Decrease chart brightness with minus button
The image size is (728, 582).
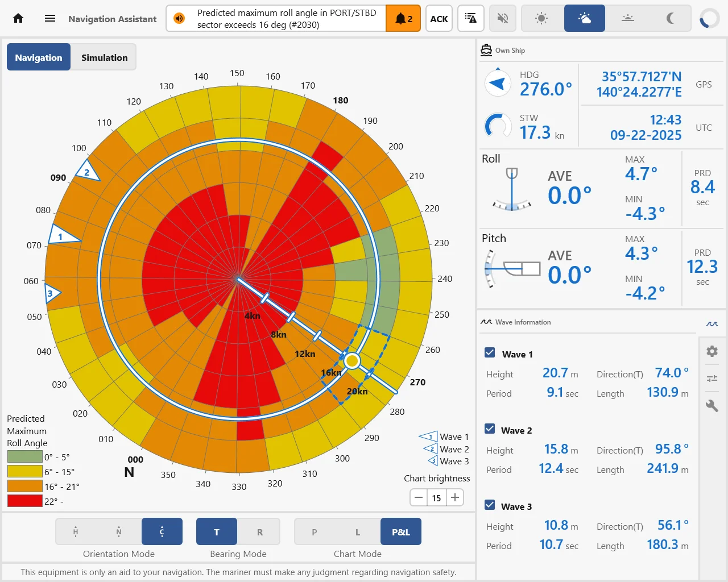(x=419, y=497)
